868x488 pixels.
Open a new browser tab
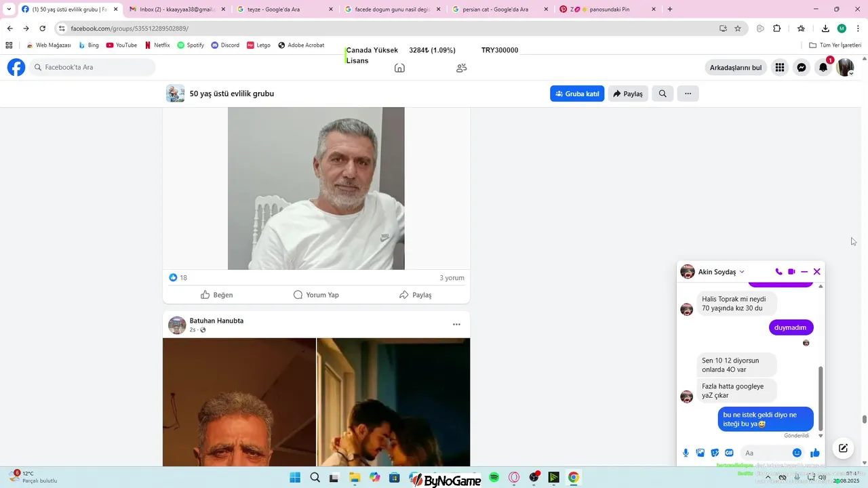click(x=670, y=9)
